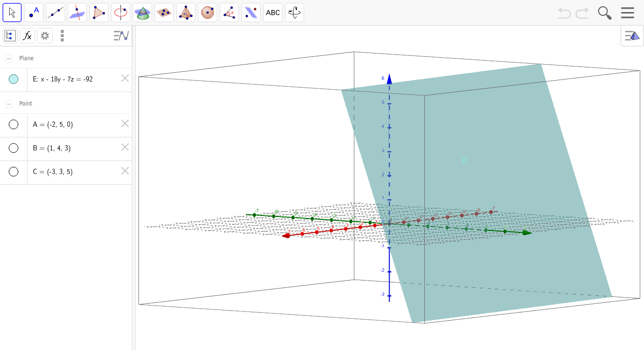Viewport: 644px width, 351px height.
Task: Redo the last action
Action: [x=582, y=13]
